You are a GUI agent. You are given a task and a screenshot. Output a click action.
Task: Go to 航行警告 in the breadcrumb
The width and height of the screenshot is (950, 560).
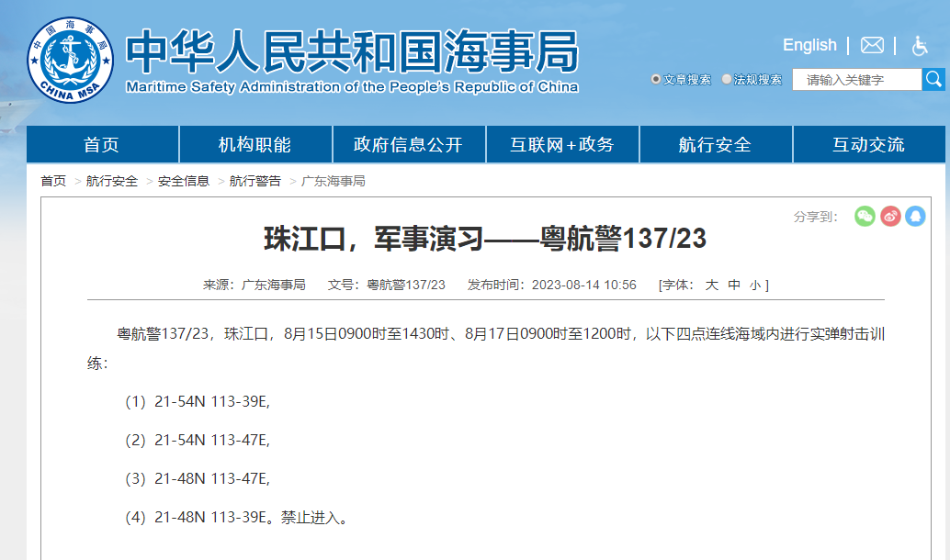click(255, 181)
